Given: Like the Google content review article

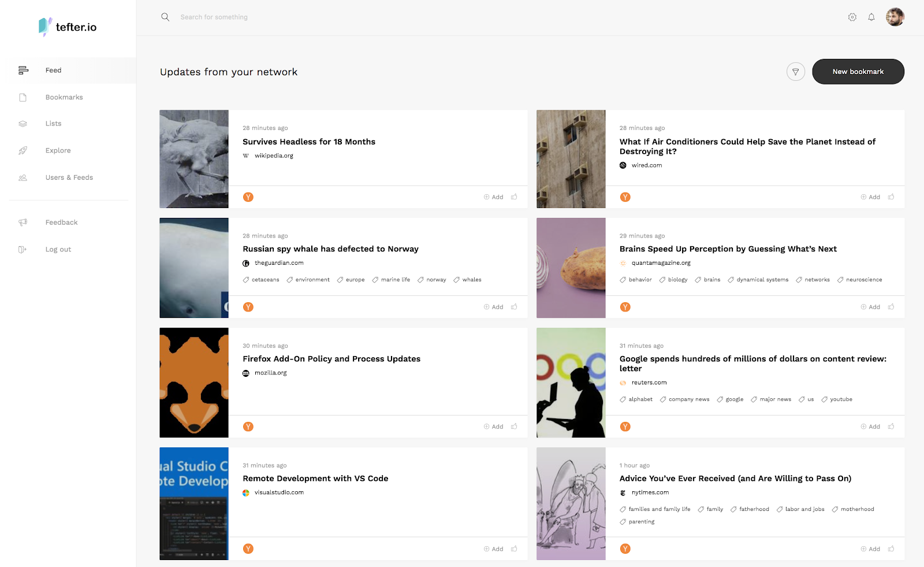Looking at the screenshot, I should click(x=891, y=427).
